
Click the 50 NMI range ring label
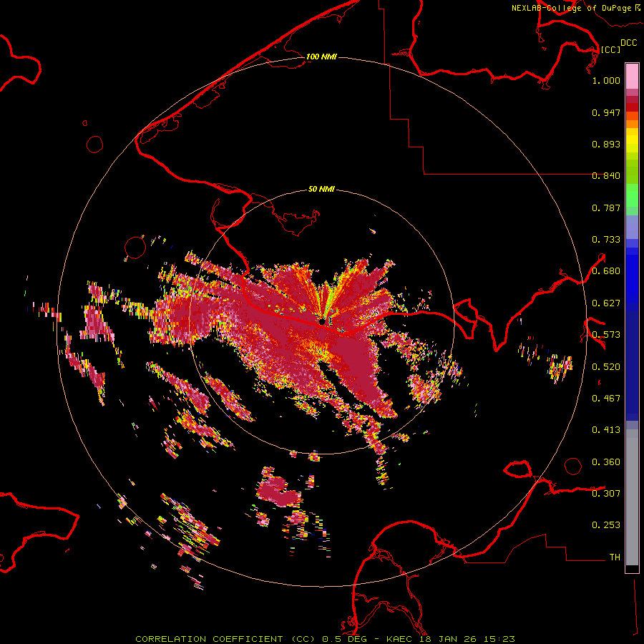[x=321, y=189]
